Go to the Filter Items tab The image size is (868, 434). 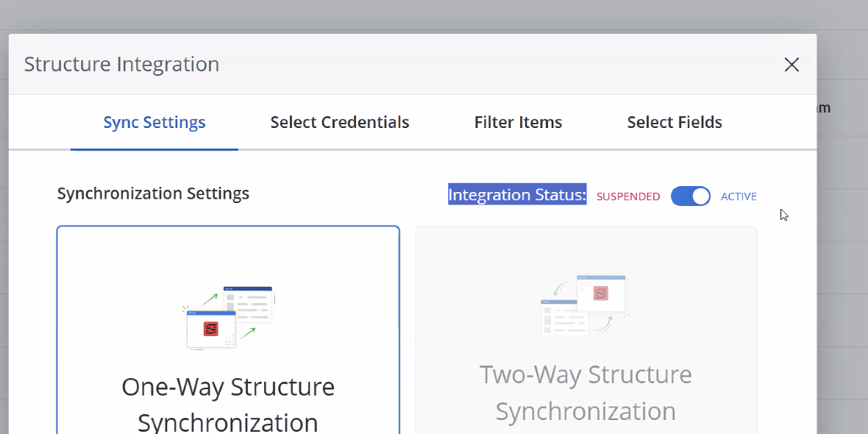coord(518,122)
